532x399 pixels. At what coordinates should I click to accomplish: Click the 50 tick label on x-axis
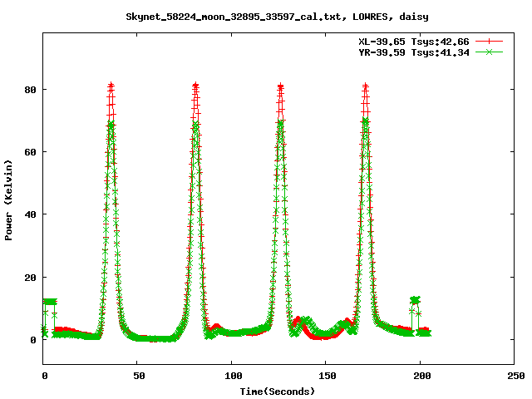(139, 376)
